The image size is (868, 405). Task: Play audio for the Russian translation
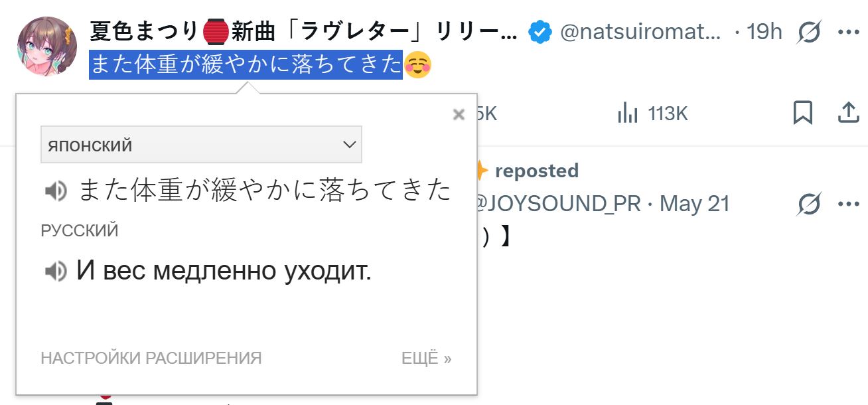point(56,271)
